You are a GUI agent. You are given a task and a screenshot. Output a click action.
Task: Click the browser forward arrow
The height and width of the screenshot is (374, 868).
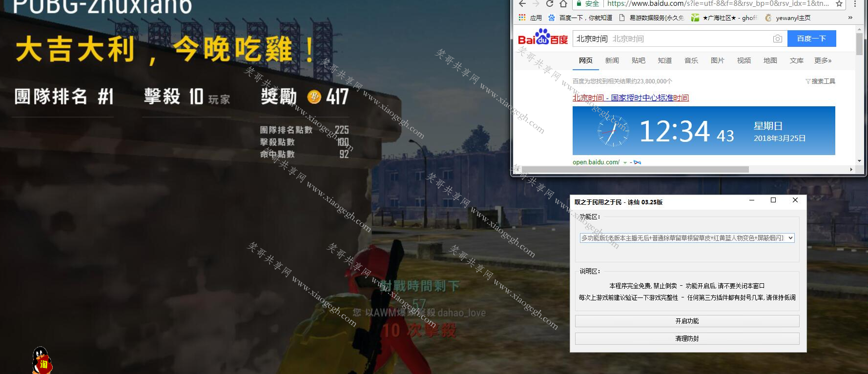coord(536,4)
